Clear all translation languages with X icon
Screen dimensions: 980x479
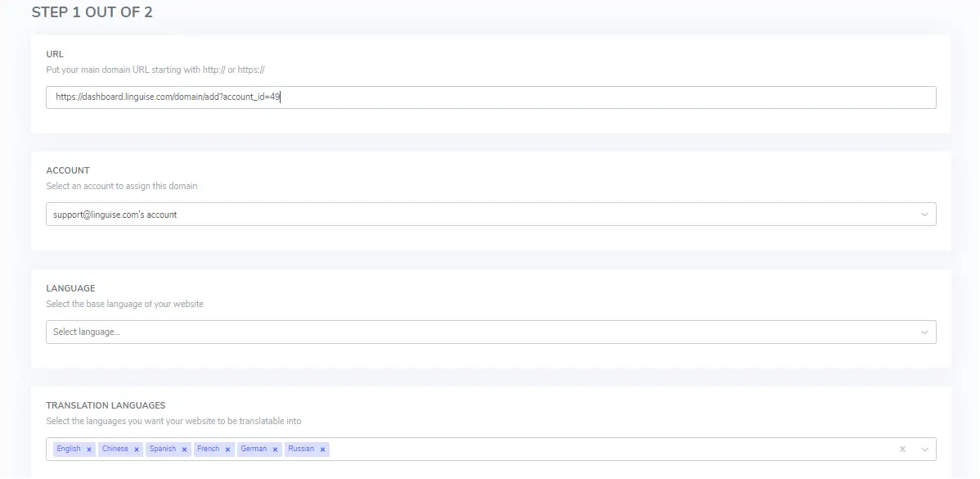902,449
